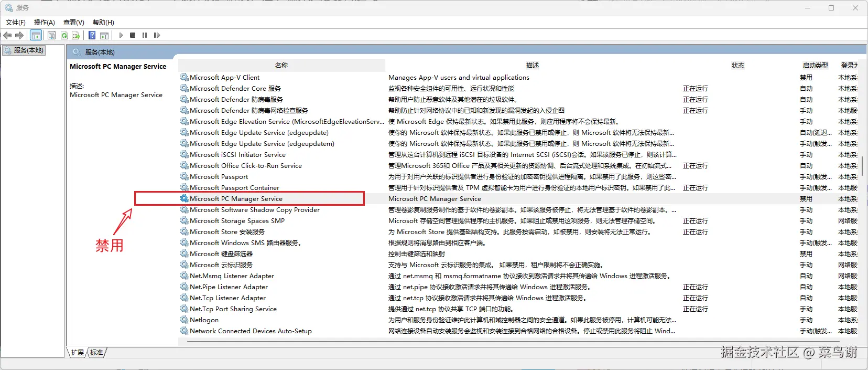The image size is (868, 370).
Task: Click gear icon of Netlogon service
Action: click(x=185, y=320)
